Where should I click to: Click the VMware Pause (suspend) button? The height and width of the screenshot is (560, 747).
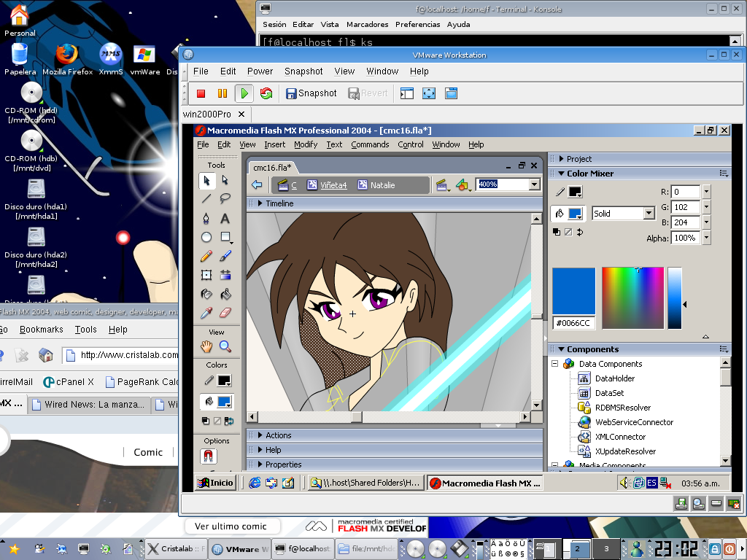tap(222, 93)
